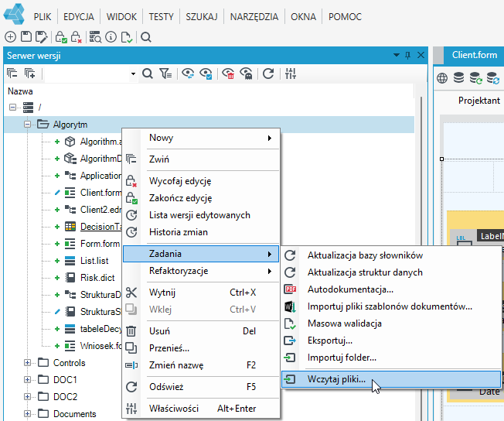Screen dimensions: 504x421
Task: Select Historia zmian menu entry
Action: [x=201, y=232]
